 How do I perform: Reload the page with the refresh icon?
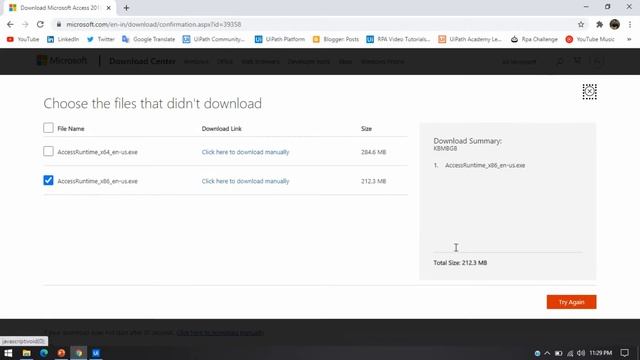(x=40, y=24)
